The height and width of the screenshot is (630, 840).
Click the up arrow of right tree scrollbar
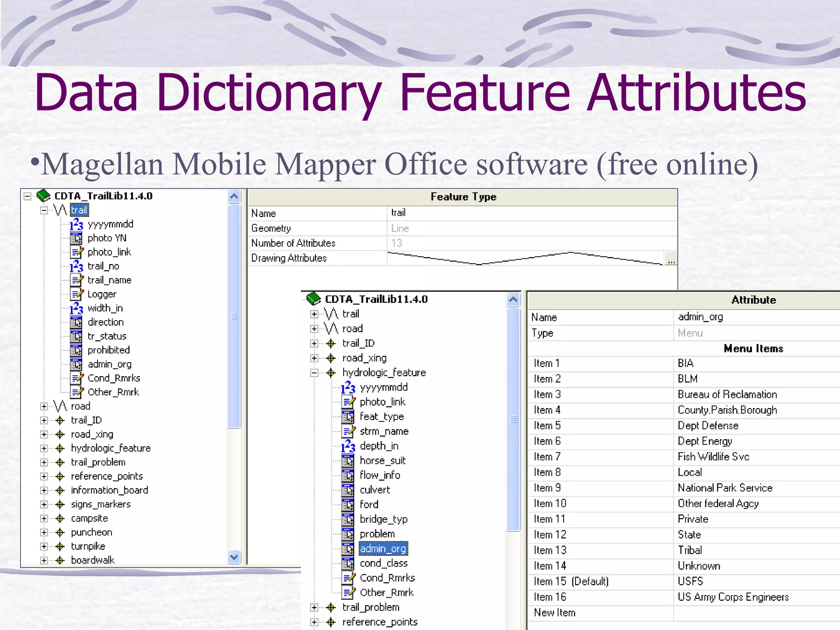click(x=513, y=299)
